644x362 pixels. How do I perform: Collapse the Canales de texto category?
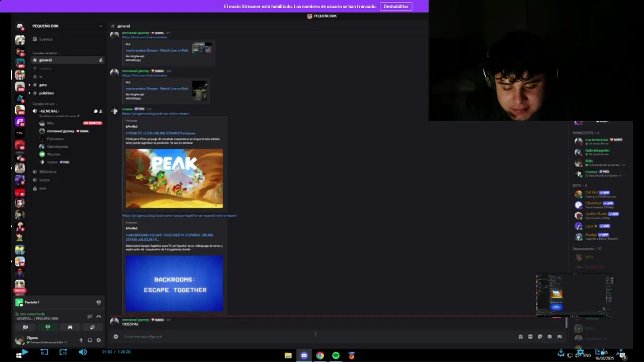click(46, 53)
